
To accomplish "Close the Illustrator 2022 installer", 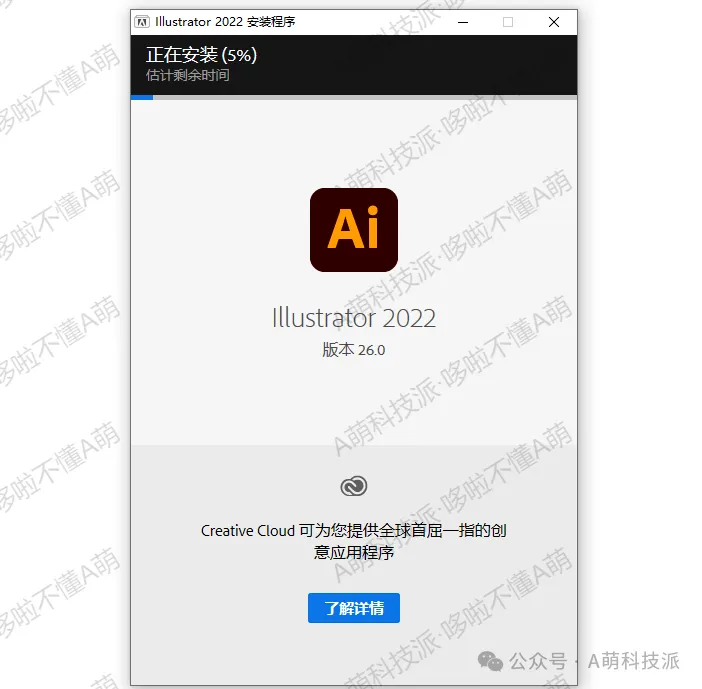I will [x=554, y=22].
